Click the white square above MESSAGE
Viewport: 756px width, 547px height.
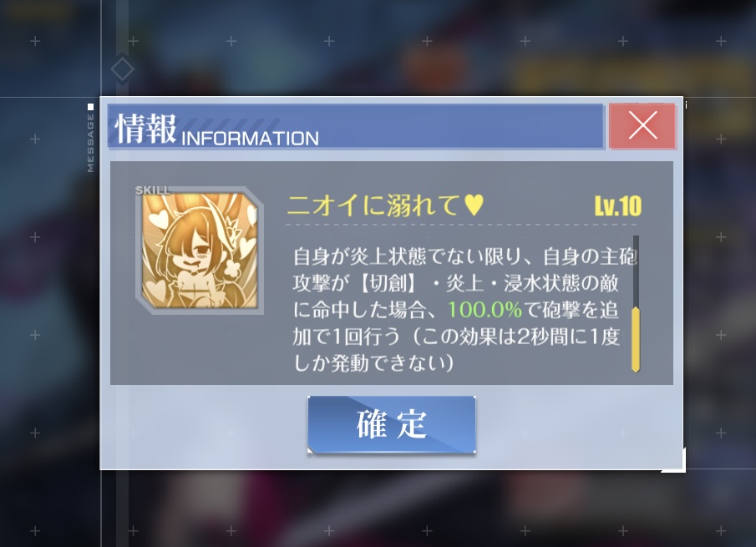tap(90, 107)
